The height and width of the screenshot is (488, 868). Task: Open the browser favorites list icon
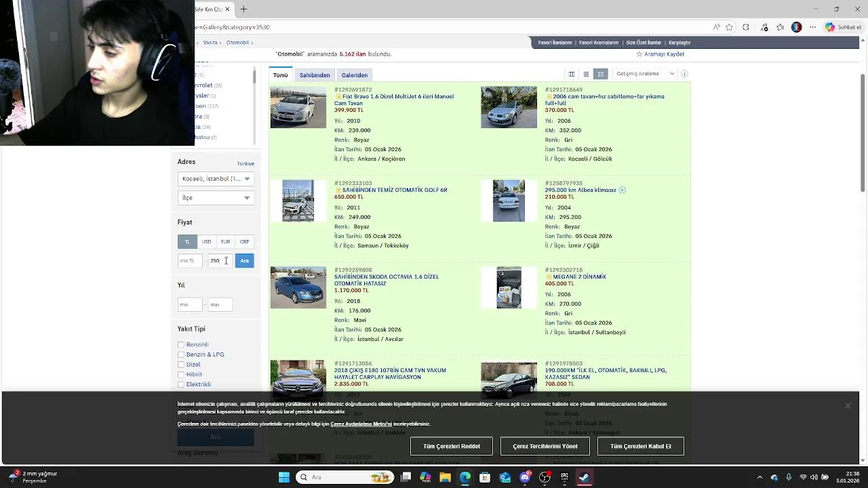coord(781,27)
